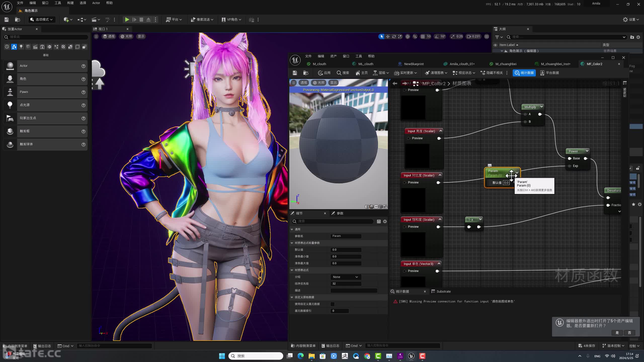Open Platforms dropdown in main toolbar
This screenshot has width=644, height=362.
coord(174,20)
